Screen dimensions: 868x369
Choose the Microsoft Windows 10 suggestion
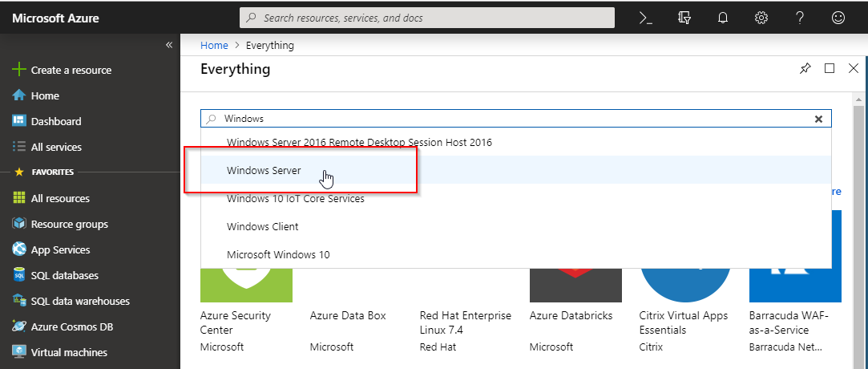pos(515,255)
